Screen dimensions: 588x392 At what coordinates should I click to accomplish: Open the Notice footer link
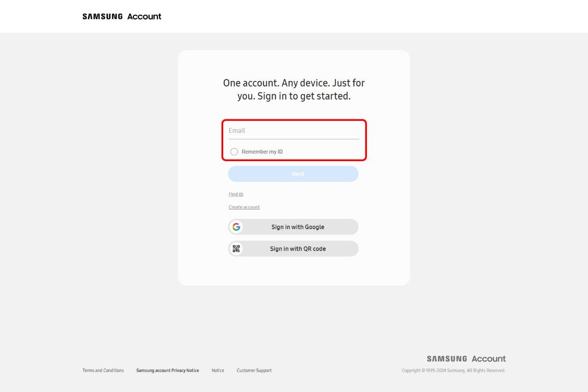(218, 370)
